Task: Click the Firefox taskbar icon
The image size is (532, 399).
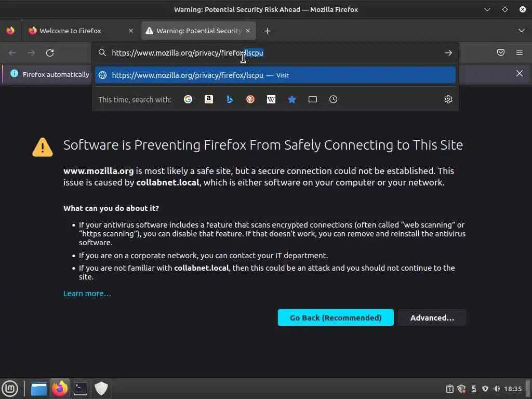Action: [x=60, y=389]
